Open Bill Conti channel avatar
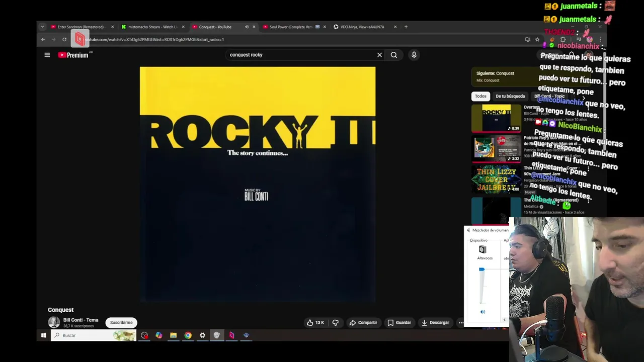The width and height of the screenshot is (644, 362). 54,322
